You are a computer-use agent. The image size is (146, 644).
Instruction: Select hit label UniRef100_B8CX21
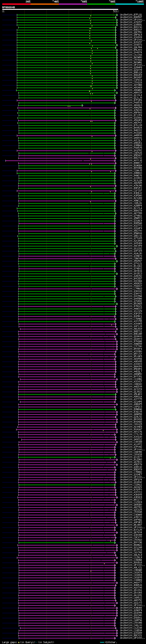[131, 636]
